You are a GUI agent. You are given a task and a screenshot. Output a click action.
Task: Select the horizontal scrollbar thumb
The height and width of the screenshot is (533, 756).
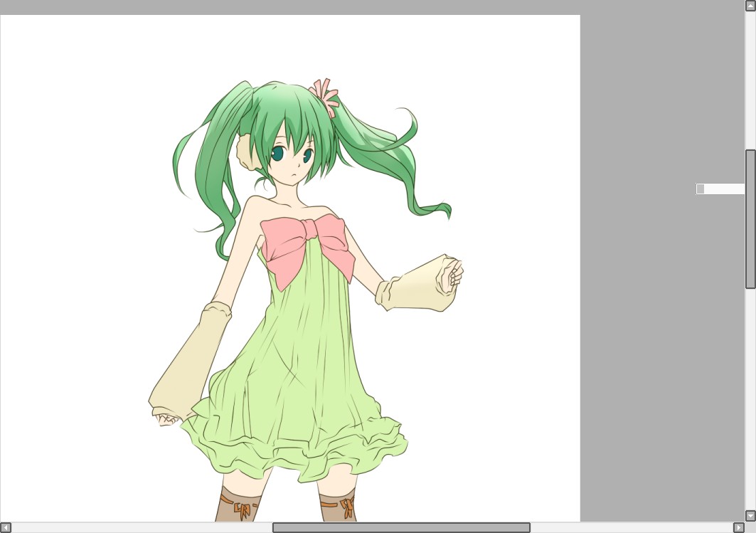tap(401, 528)
